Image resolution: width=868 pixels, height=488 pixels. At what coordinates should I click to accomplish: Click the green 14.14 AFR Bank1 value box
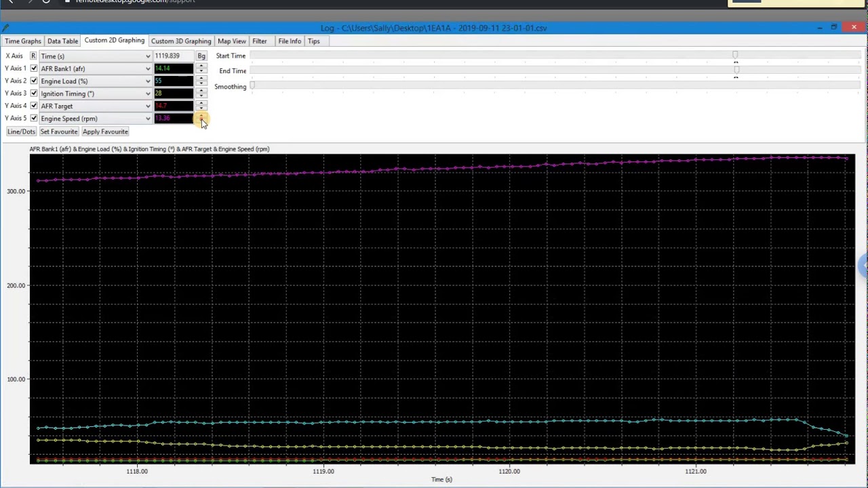pyautogui.click(x=174, y=68)
